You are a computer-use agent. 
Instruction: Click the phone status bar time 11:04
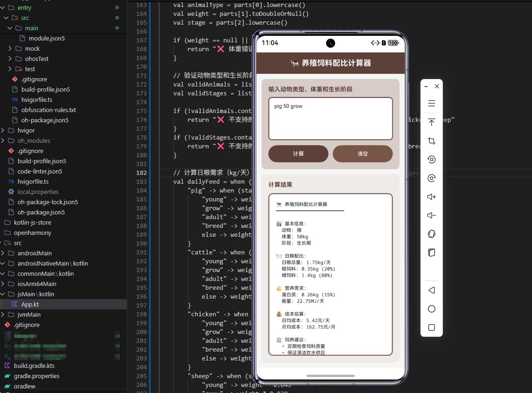click(270, 43)
